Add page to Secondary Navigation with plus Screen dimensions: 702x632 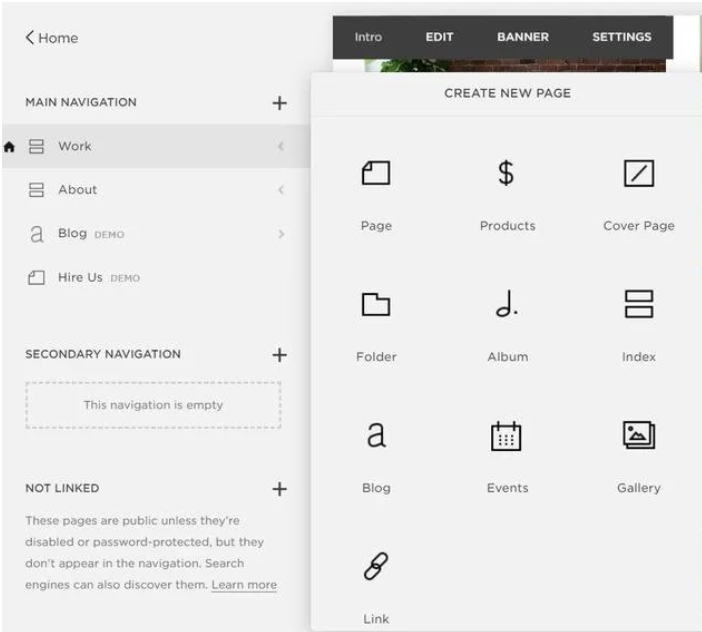pos(279,355)
